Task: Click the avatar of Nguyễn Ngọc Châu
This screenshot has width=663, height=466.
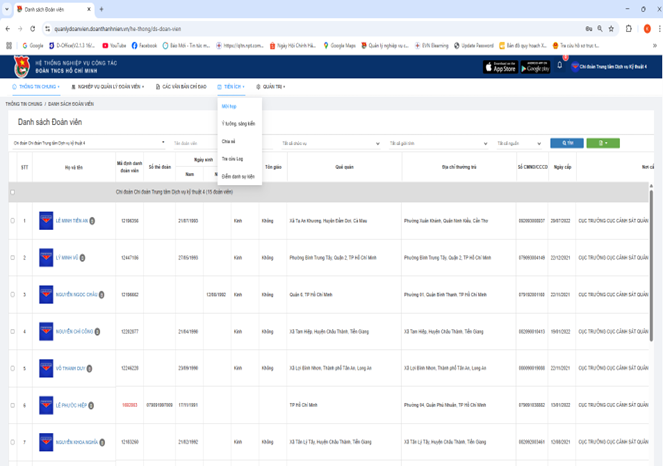Action: [x=47, y=294]
